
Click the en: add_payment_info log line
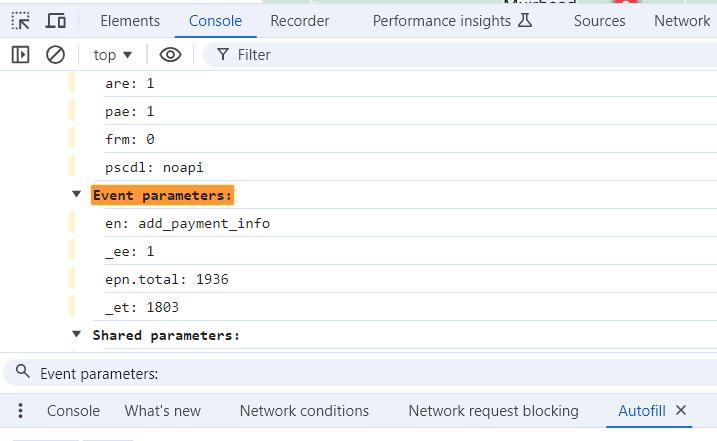187,223
